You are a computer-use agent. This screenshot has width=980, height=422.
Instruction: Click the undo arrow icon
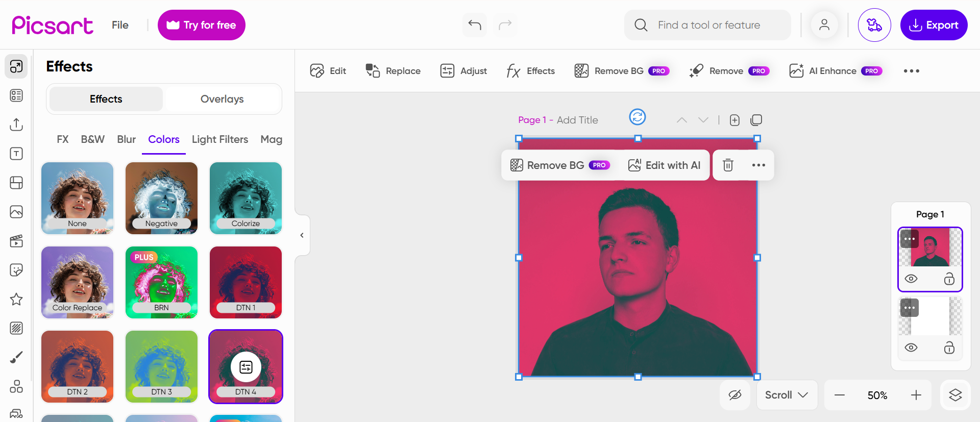pyautogui.click(x=474, y=25)
